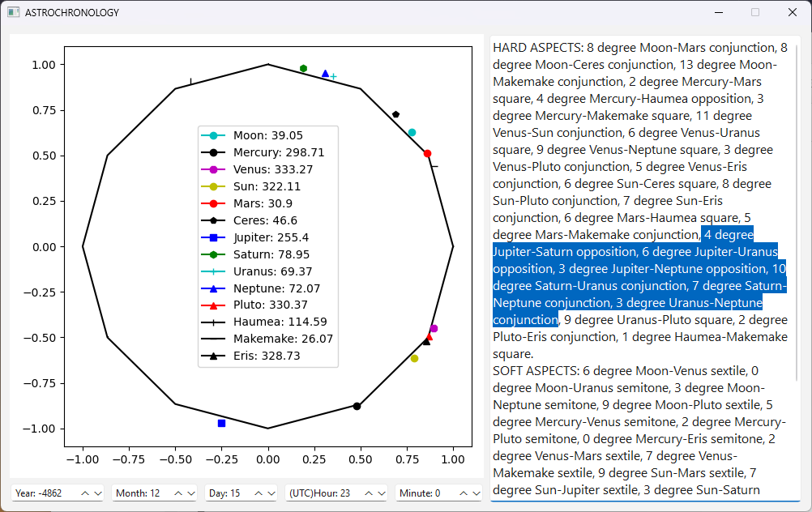Click the 'Mercury: 298.71' legend entry

point(263,153)
